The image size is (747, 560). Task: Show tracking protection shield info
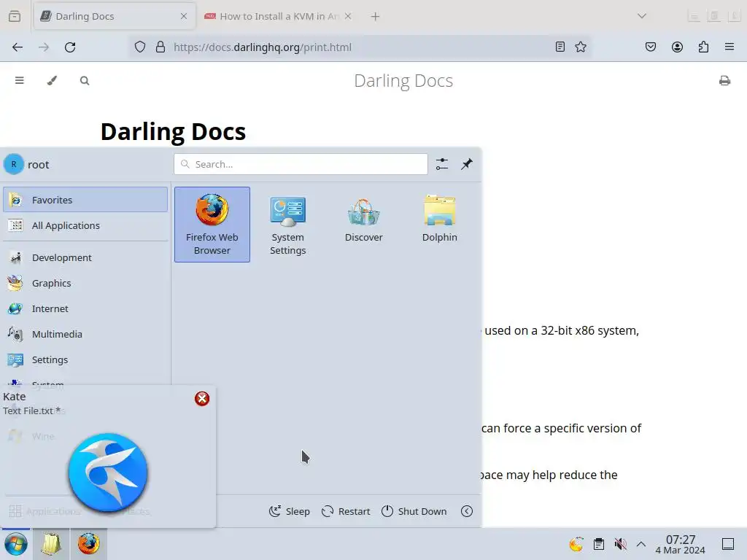coord(139,47)
